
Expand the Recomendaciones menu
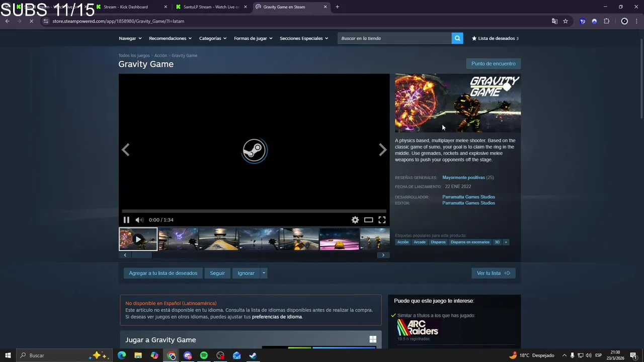coord(170,38)
